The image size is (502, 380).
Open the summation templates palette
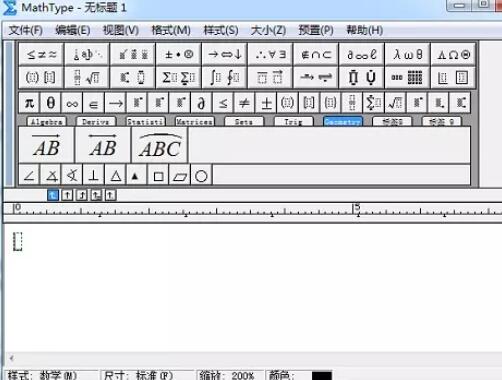[x=179, y=77]
